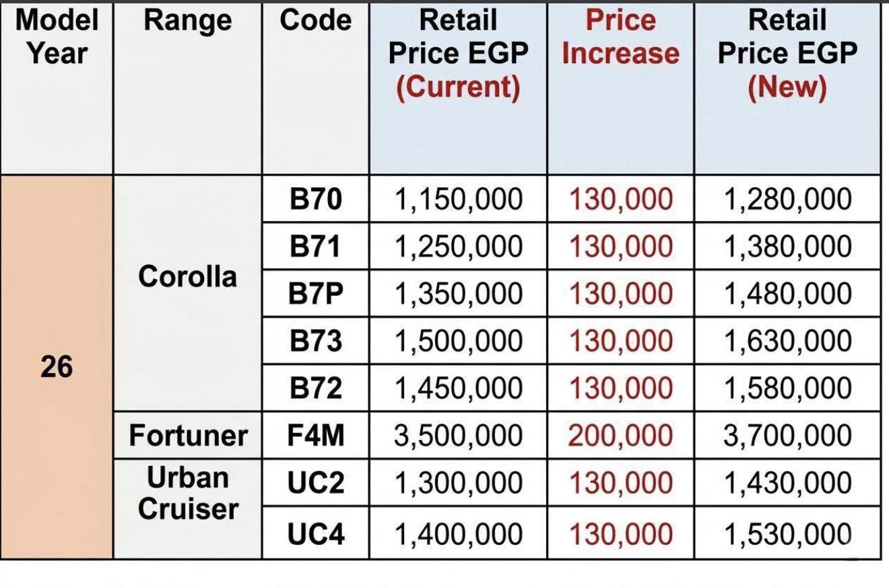
Task: Click the F4M code cell
Action: [315, 436]
